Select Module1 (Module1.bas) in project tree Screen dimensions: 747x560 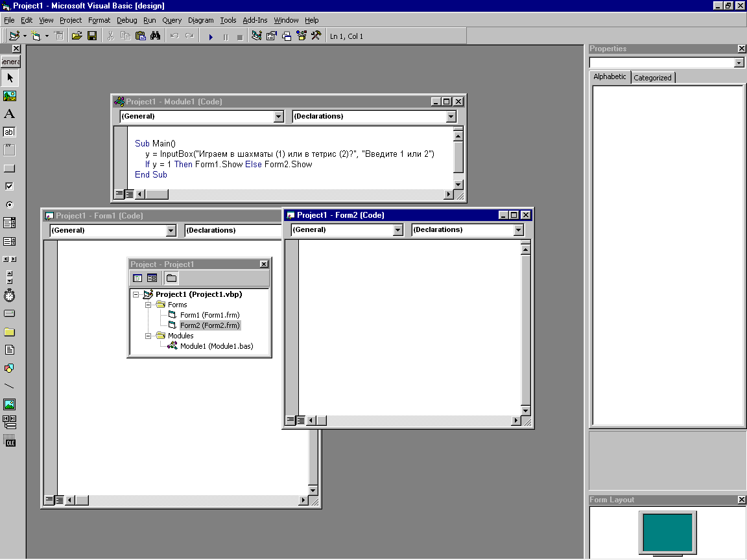(217, 346)
